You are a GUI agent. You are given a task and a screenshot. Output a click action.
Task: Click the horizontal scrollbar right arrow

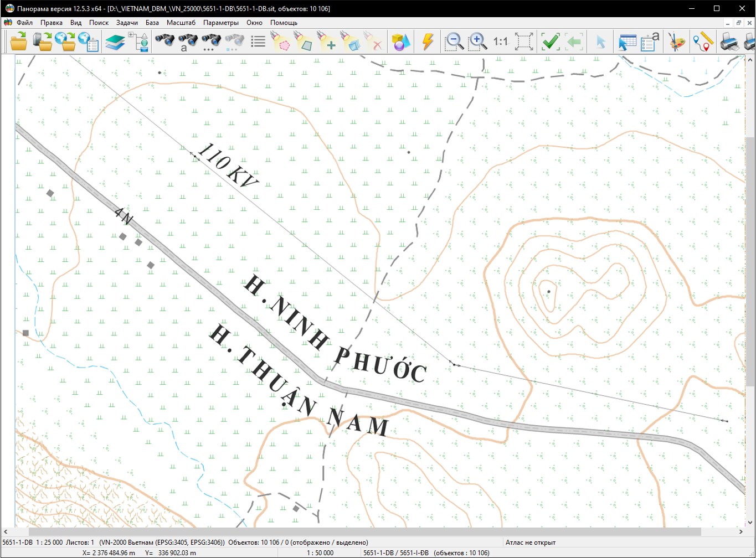click(x=741, y=532)
